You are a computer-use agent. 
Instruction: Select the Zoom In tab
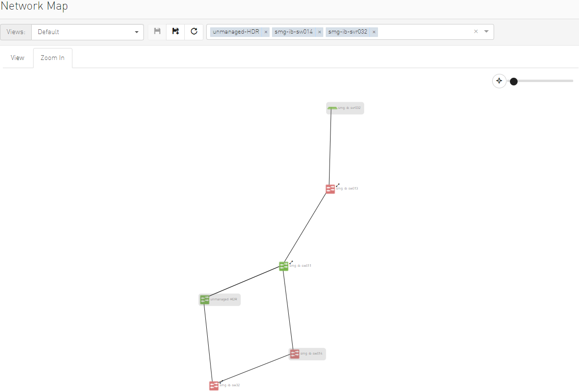coord(53,58)
